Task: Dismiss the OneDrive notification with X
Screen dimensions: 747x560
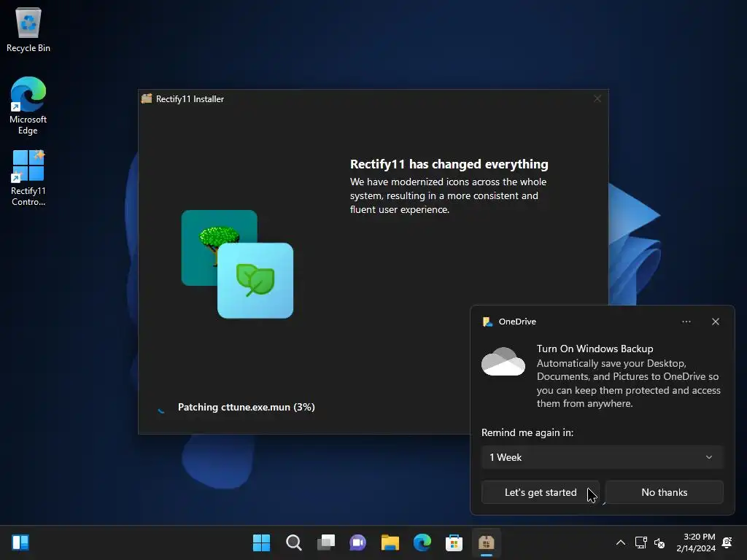Action: point(716,322)
